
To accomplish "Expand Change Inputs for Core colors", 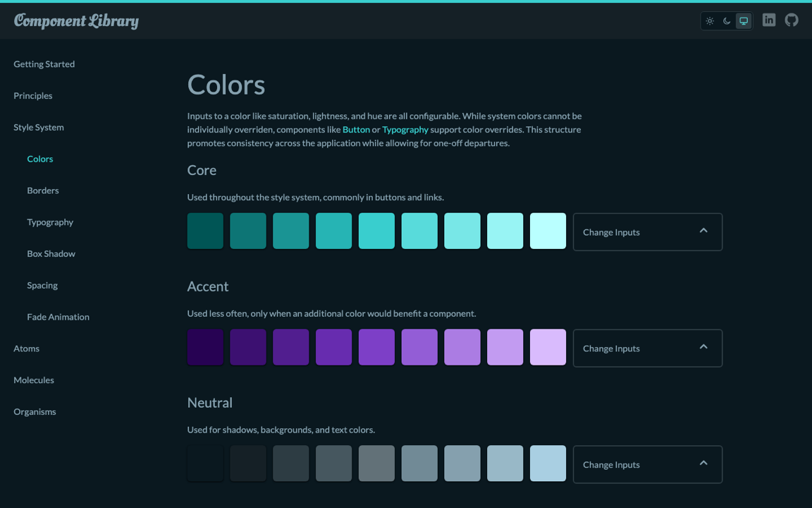I will 647,231.
